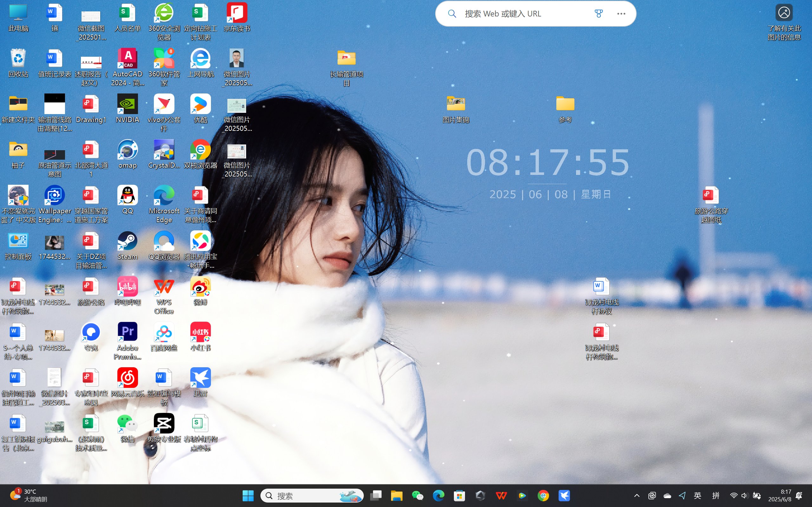This screenshot has height=507, width=812.
Task: Select the 小红书 desktop shortcut
Action: coord(200,332)
